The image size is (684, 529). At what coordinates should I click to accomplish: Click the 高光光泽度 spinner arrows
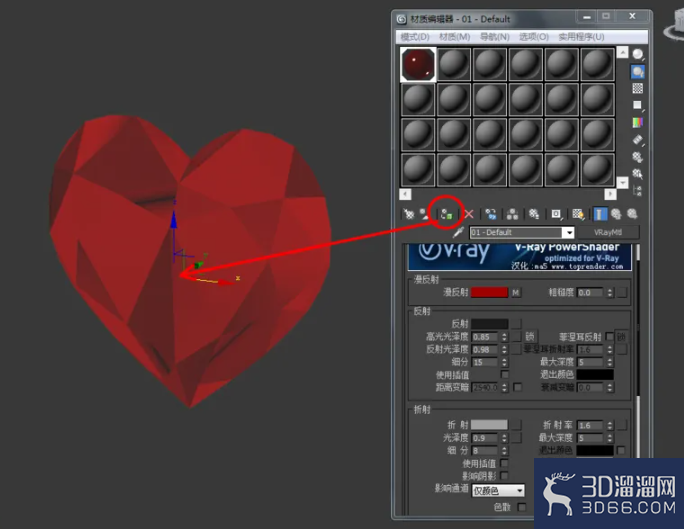[x=505, y=337]
